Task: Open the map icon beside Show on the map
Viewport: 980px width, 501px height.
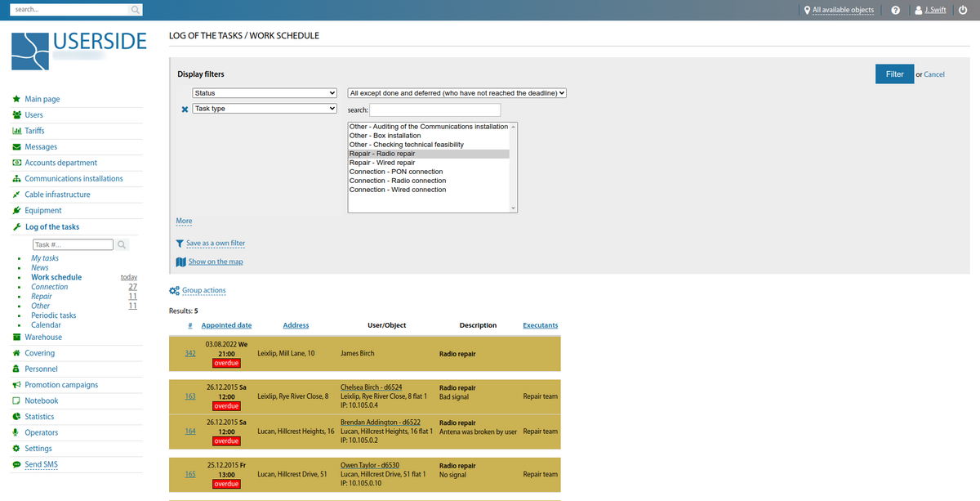Action: (180, 261)
